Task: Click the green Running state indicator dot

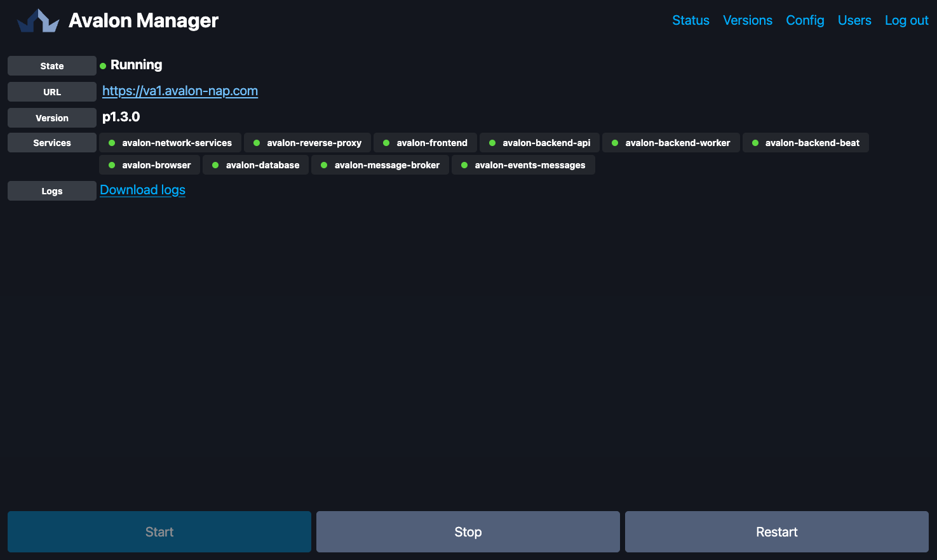Action: (103, 66)
